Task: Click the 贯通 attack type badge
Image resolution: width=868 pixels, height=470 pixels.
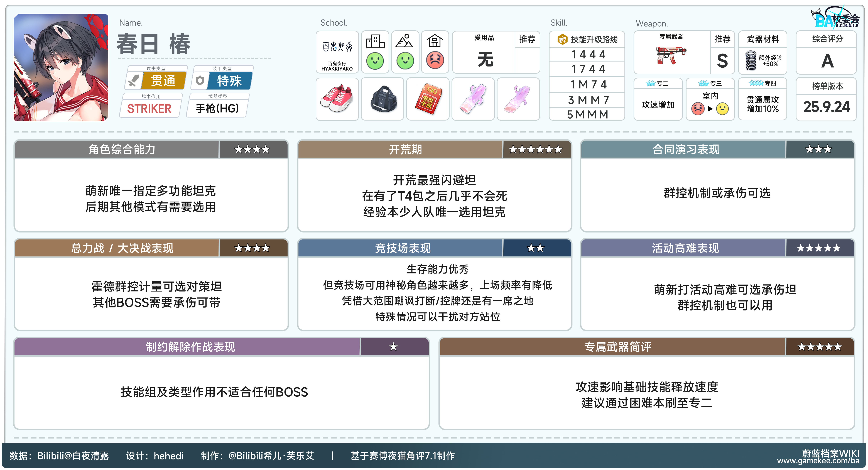Action: 163,81
